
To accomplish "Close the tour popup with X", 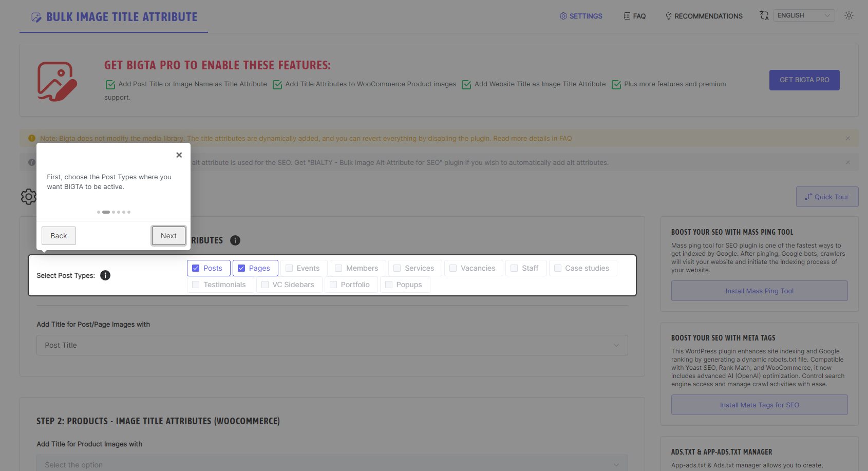I will (179, 155).
